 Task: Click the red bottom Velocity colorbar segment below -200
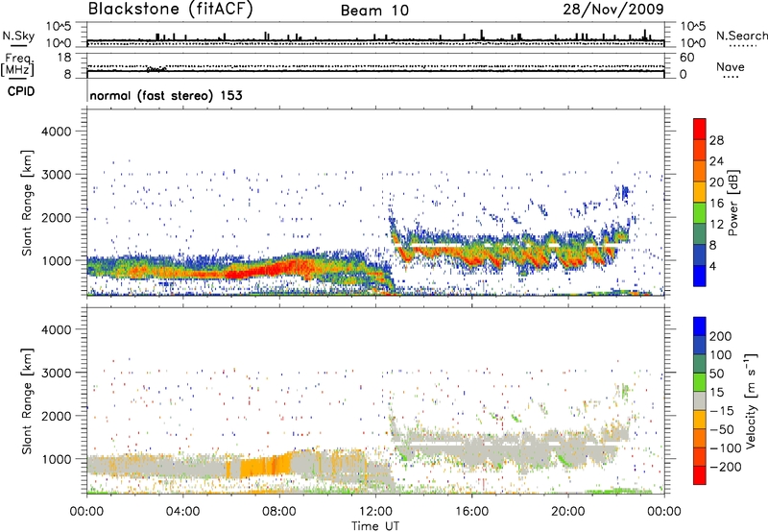point(700,475)
